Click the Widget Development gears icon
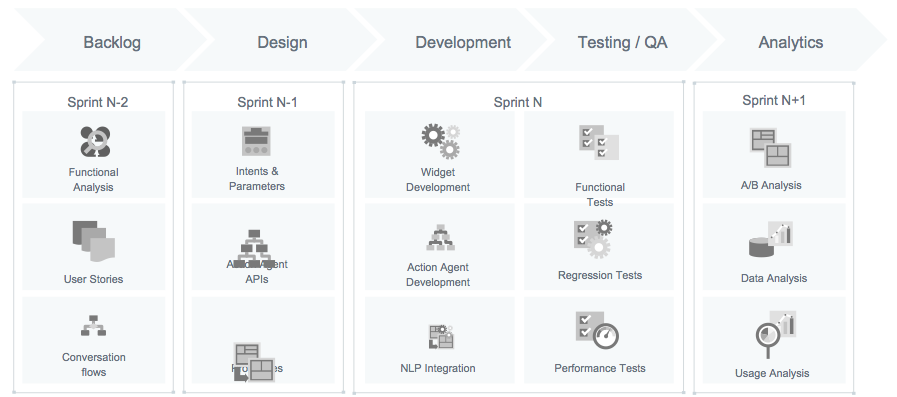Image resolution: width=897 pixels, height=397 pixels. pyautogui.click(x=441, y=141)
